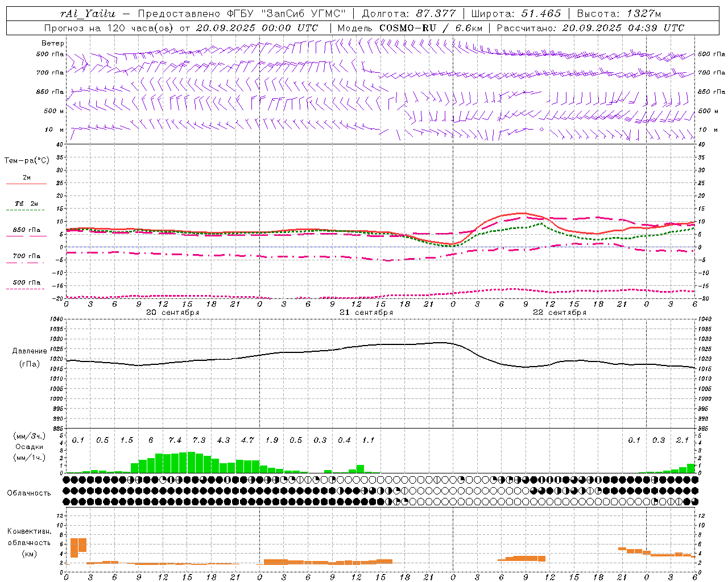The image size is (728, 582).
Task: Click the (мм/1ч.) unit label
Action: pos(29,458)
